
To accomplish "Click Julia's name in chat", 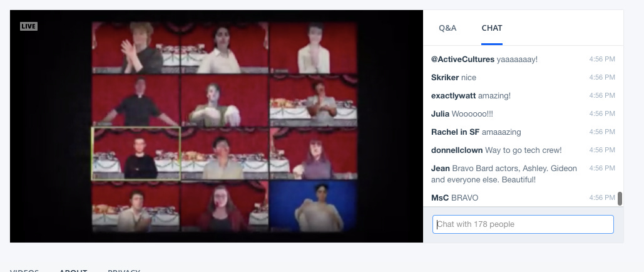I will (440, 113).
